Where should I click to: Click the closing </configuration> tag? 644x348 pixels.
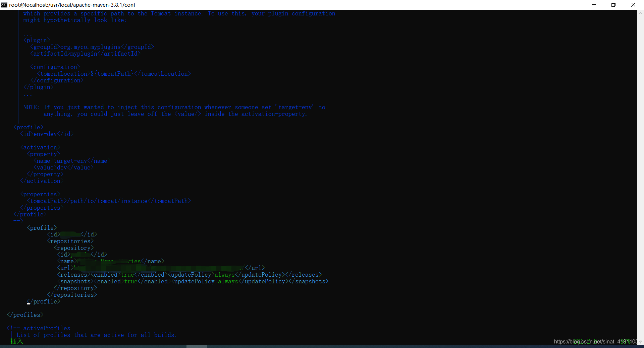coord(57,80)
